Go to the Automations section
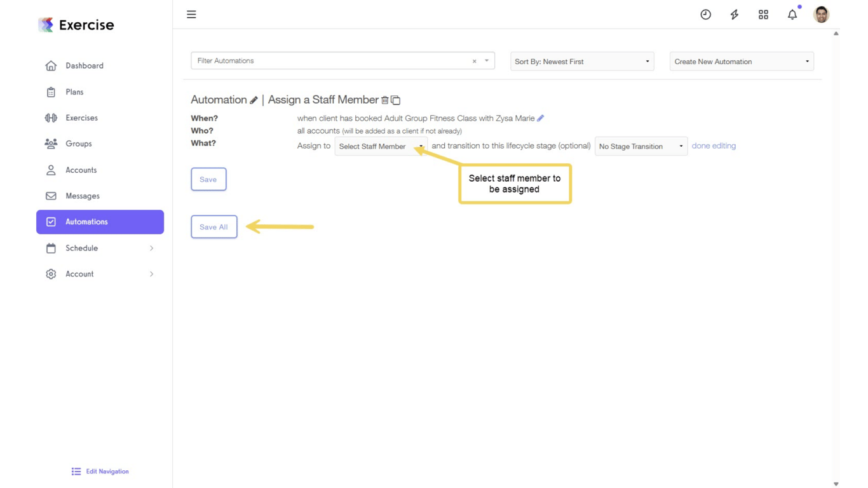Viewport: 868px width, 488px height. click(x=85, y=221)
